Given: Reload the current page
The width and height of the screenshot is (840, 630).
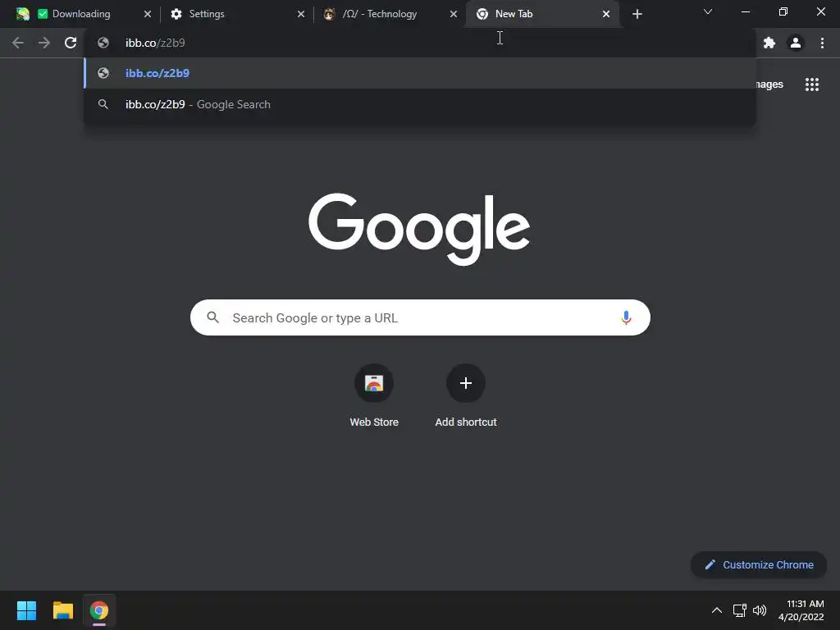Looking at the screenshot, I should tap(71, 43).
